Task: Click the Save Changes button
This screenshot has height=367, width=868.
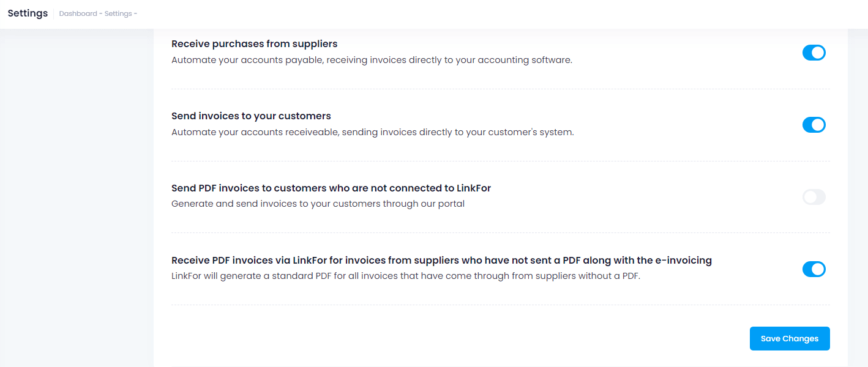Action: (x=789, y=338)
